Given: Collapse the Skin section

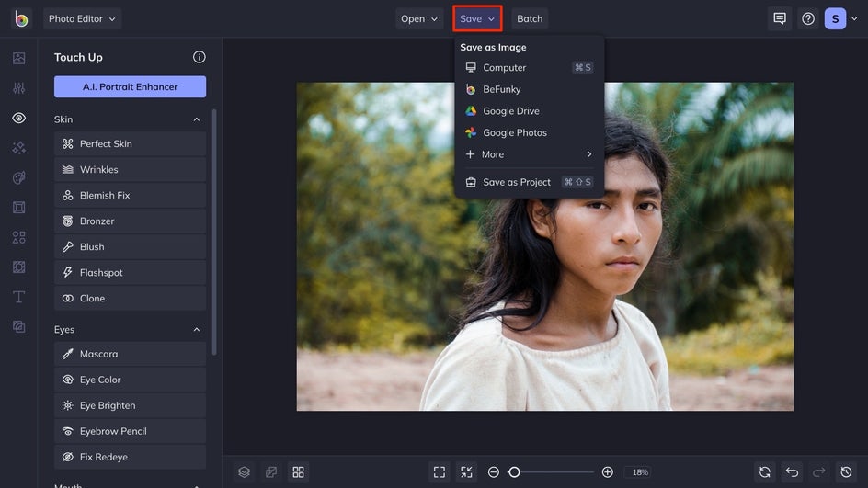Looking at the screenshot, I should (196, 119).
